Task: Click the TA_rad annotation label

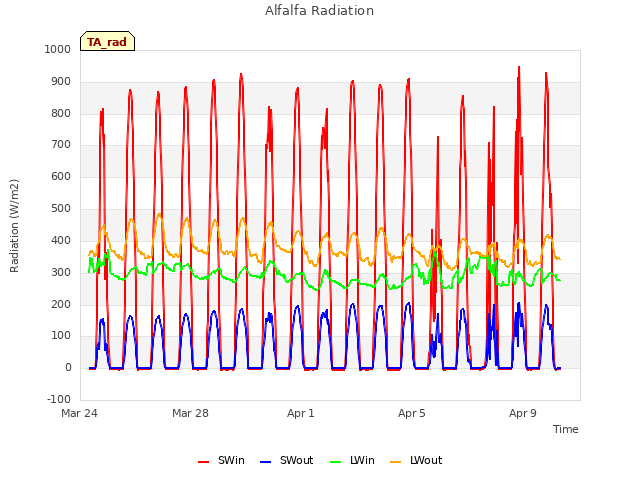Action: (x=107, y=41)
